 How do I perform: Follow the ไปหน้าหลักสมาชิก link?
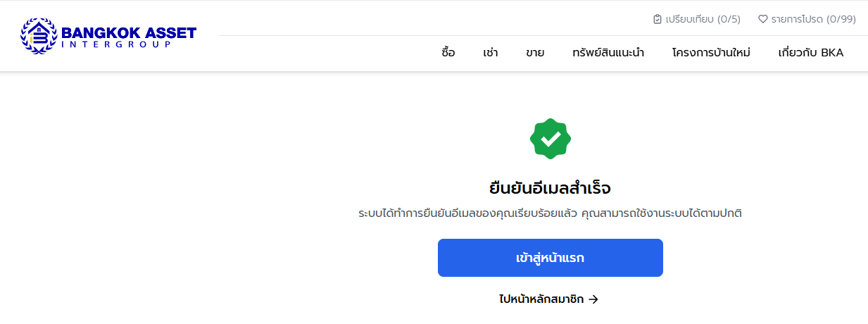coord(541,299)
